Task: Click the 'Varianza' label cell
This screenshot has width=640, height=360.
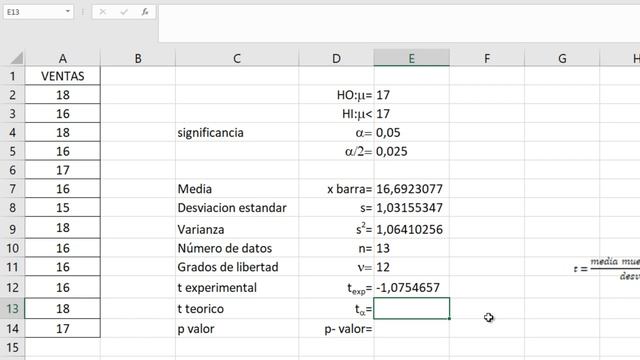Action: (x=237, y=228)
